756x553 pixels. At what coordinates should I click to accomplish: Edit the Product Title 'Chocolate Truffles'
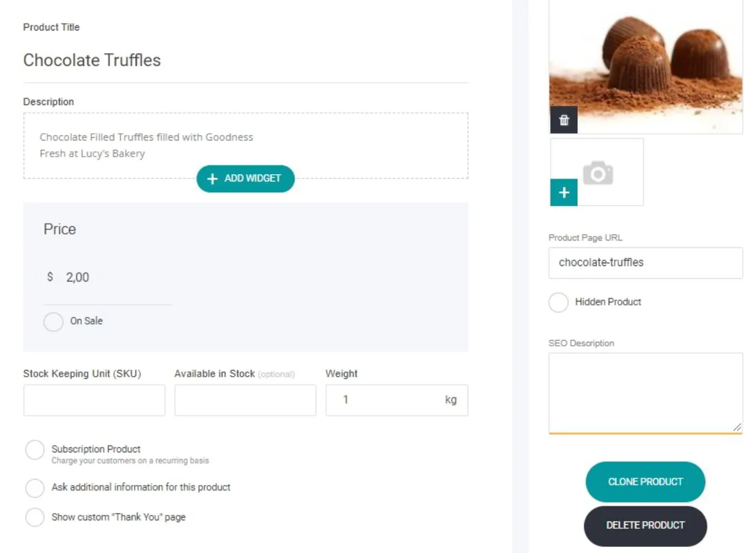coord(92,60)
